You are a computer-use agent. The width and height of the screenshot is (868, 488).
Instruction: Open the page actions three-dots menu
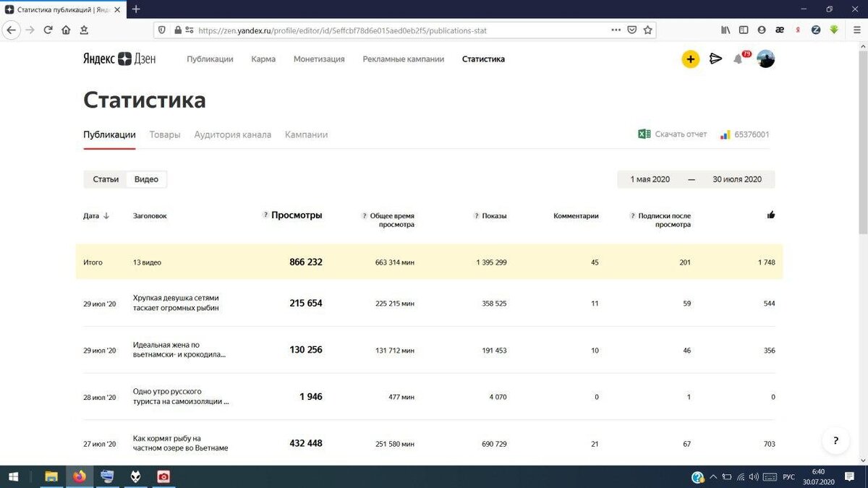click(616, 30)
